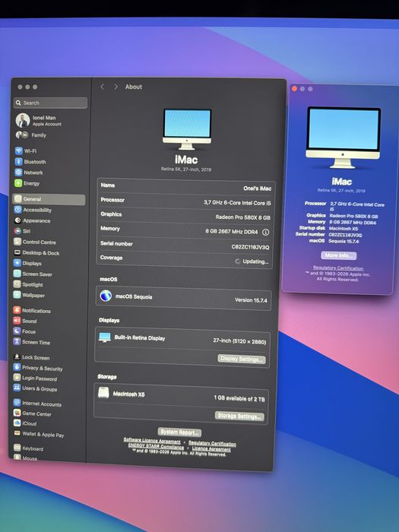Click the 3,7 GHz 6-Core processor value
399x532 pixels.
pyautogui.click(x=237, y=203)
